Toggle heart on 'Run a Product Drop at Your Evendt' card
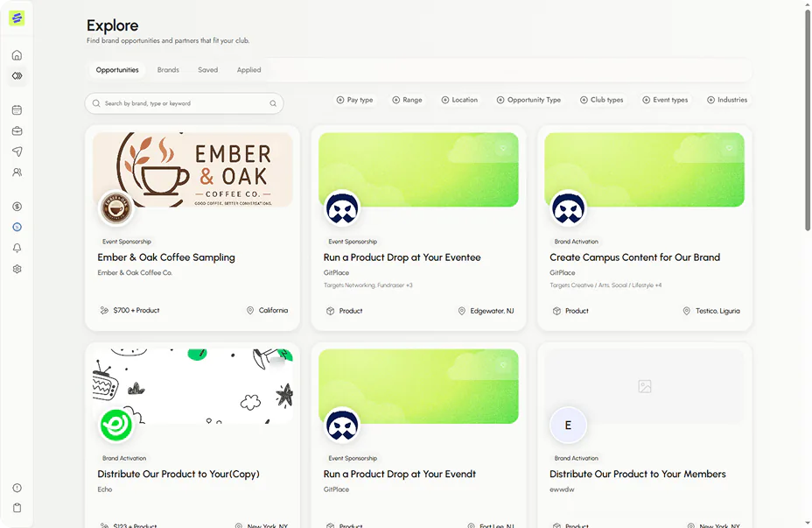 click(503, 365)
